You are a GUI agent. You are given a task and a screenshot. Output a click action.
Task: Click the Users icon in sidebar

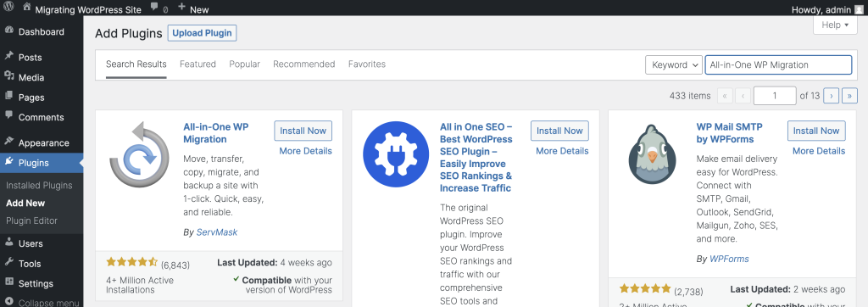(x=8, y=243)
